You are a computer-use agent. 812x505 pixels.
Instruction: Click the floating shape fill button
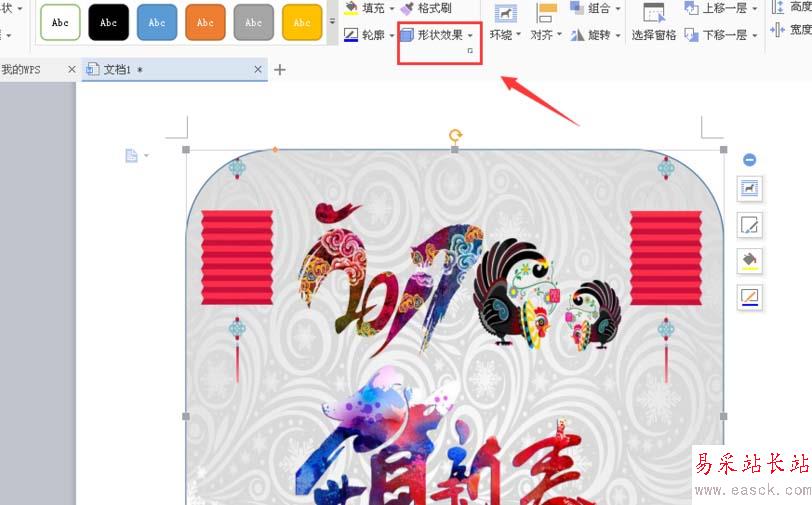tap(749, 261)
